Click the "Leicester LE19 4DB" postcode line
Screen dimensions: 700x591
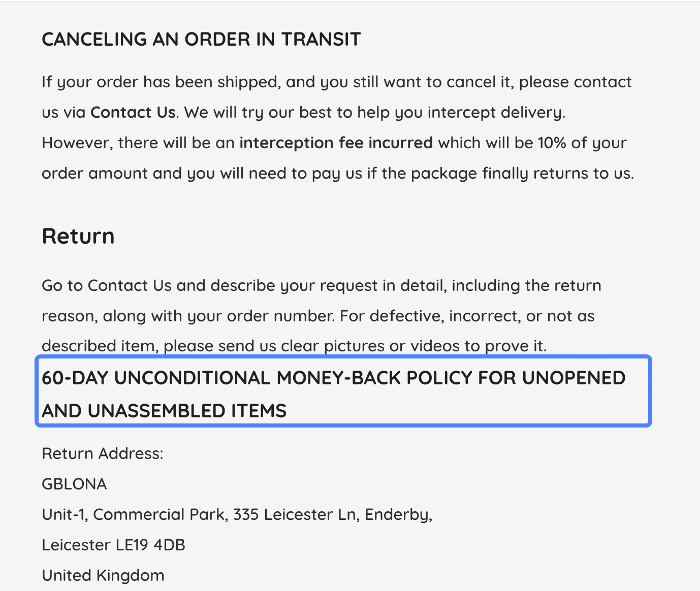tap(113, 545)
